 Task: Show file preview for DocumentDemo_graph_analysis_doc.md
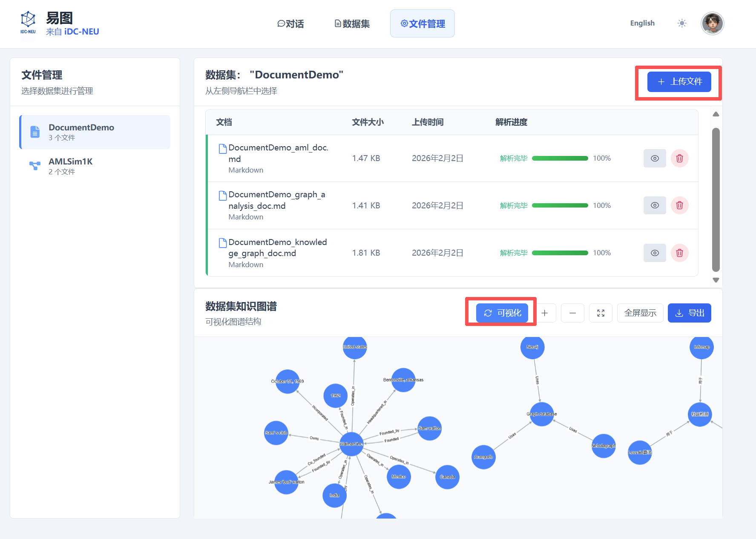[655, 205]
